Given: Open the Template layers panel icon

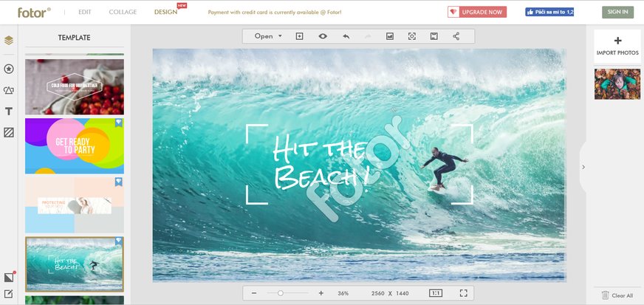Looking at the screenshot, I should 9,41.
